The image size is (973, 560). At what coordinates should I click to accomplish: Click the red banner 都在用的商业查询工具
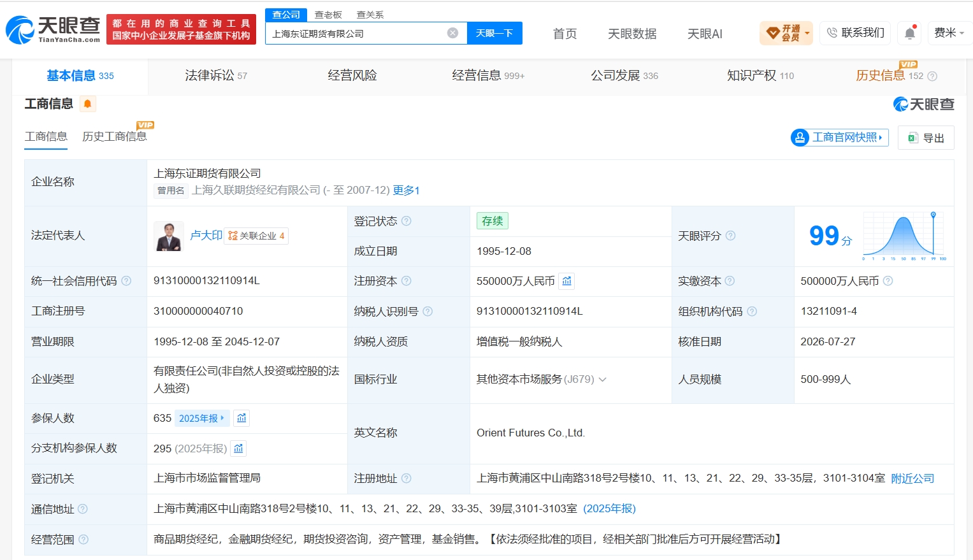point(181,29)
